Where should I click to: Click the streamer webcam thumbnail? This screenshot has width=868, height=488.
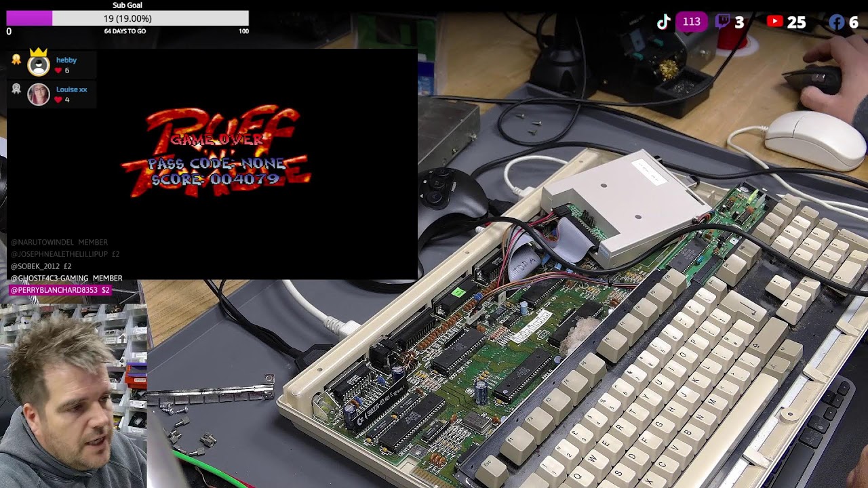73,396
